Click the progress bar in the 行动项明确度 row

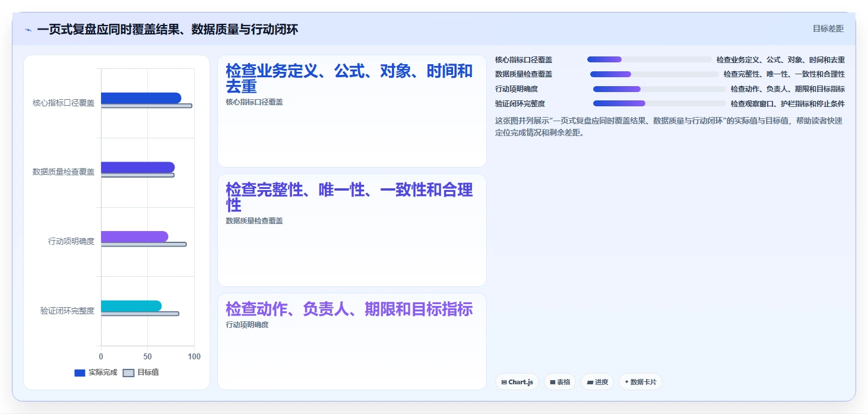(x=659, y=89)
